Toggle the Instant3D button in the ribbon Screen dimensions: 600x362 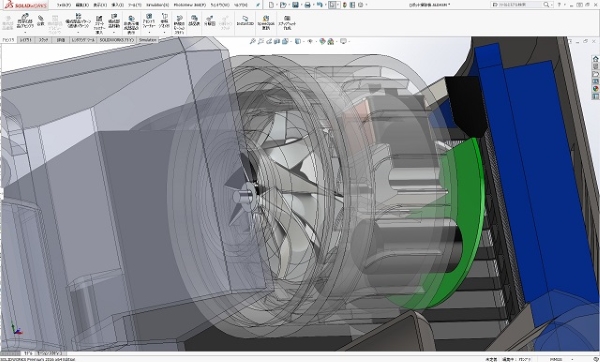(245, 21)
